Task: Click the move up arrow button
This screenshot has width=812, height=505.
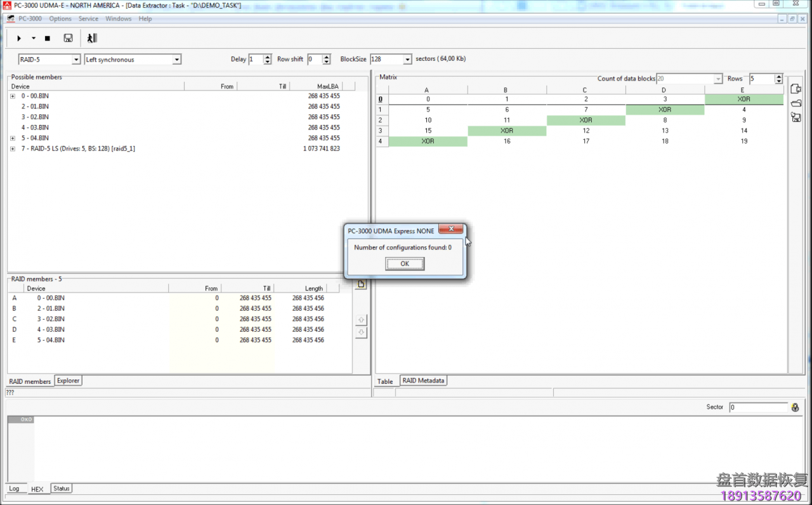Action: point(361,320)
